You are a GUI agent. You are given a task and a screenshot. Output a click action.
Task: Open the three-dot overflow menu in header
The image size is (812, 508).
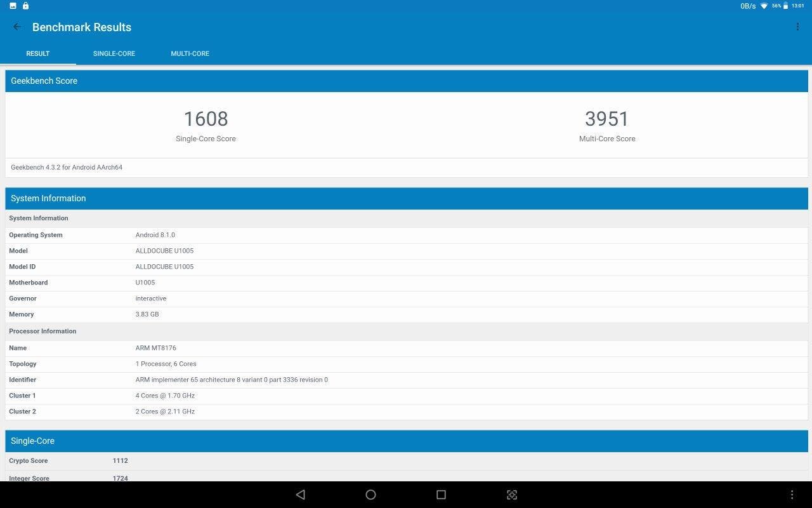[x=797, y=27]
